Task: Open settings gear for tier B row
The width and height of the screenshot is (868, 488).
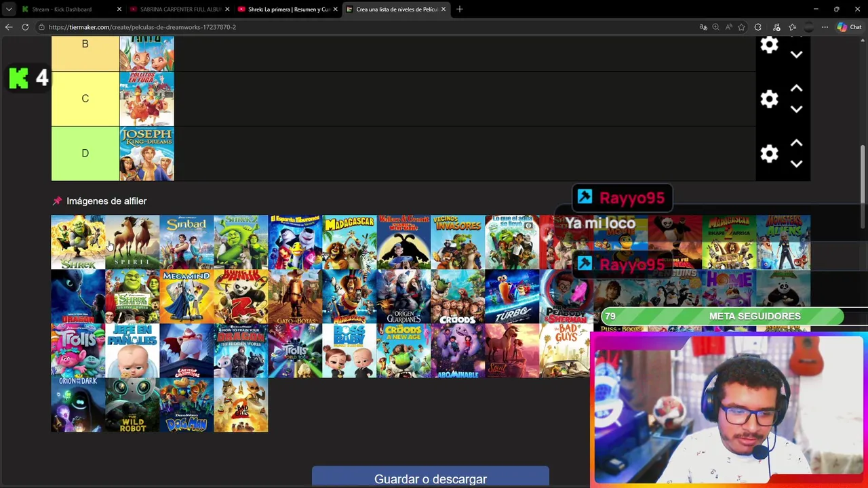Action: (769, 45)
